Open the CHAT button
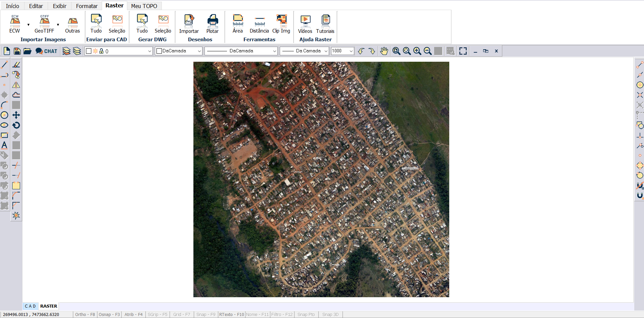 click(47, 51)
